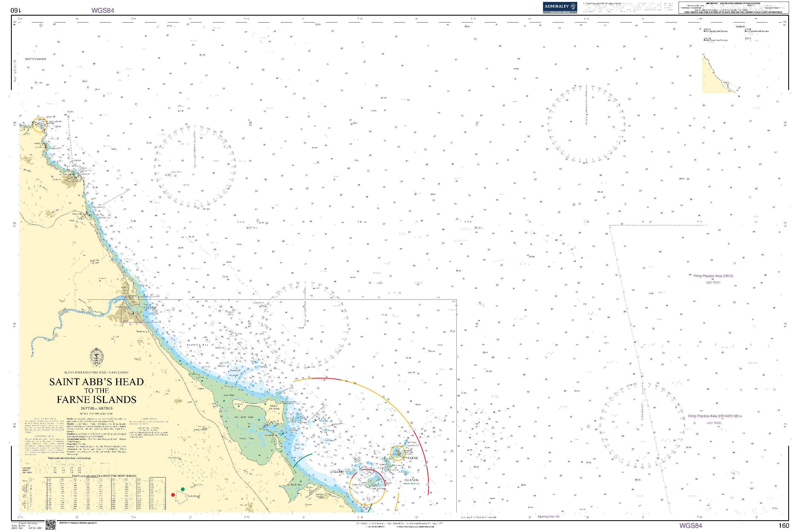The height and width of the screenshot is (532, 800).
Task: Click the 'DEPTHS in METRES' heading
Action: click(x=96, y=408)
